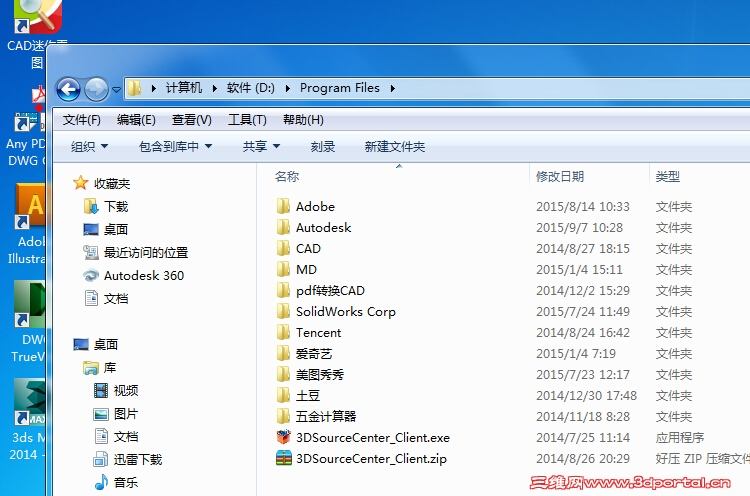Viewport: 750px width, 496px height.
Task: Open the 工具(T) menu
Action: click(x=247, y=120)
